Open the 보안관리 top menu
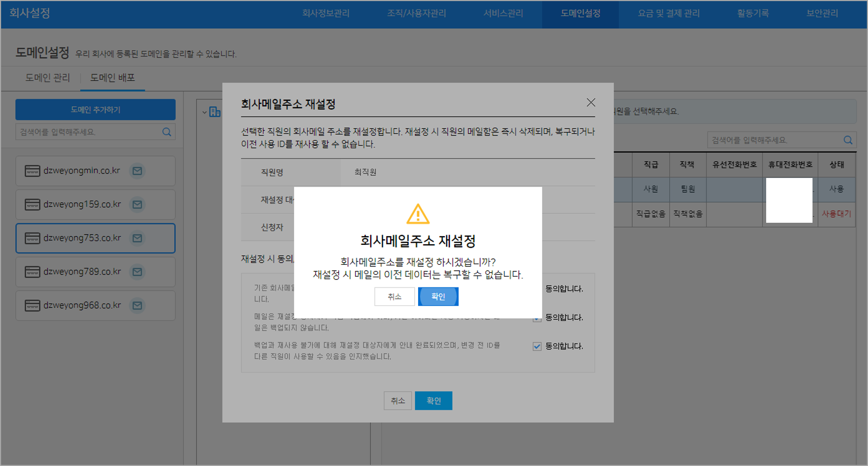Screen dimensions: 868x466 tap(822, 13)
